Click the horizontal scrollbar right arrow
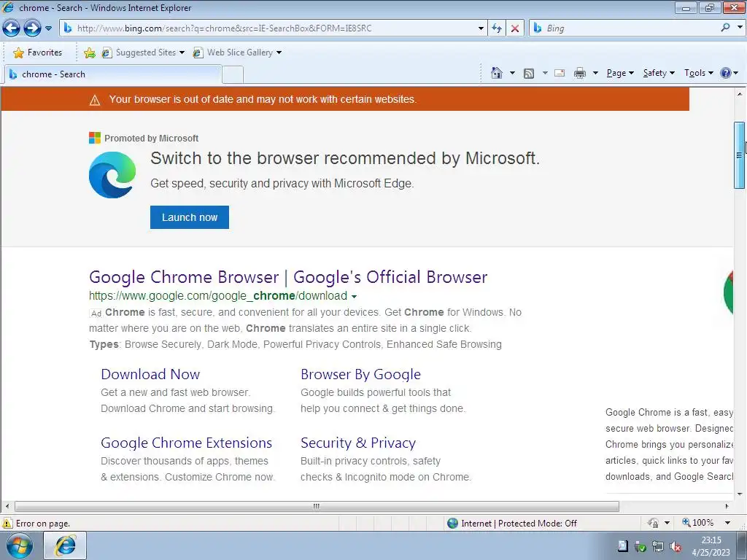Screen dimensions: 747x560 [727, 506]
